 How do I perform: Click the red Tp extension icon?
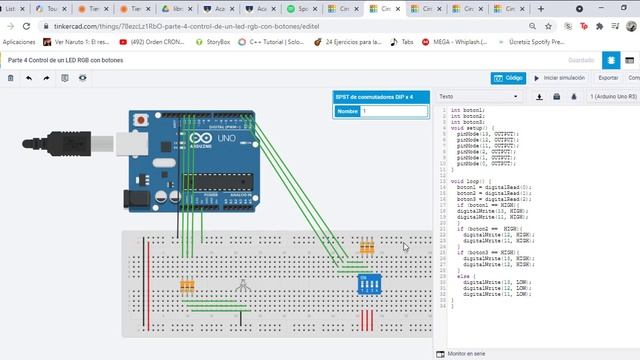[x=584, y=26]
